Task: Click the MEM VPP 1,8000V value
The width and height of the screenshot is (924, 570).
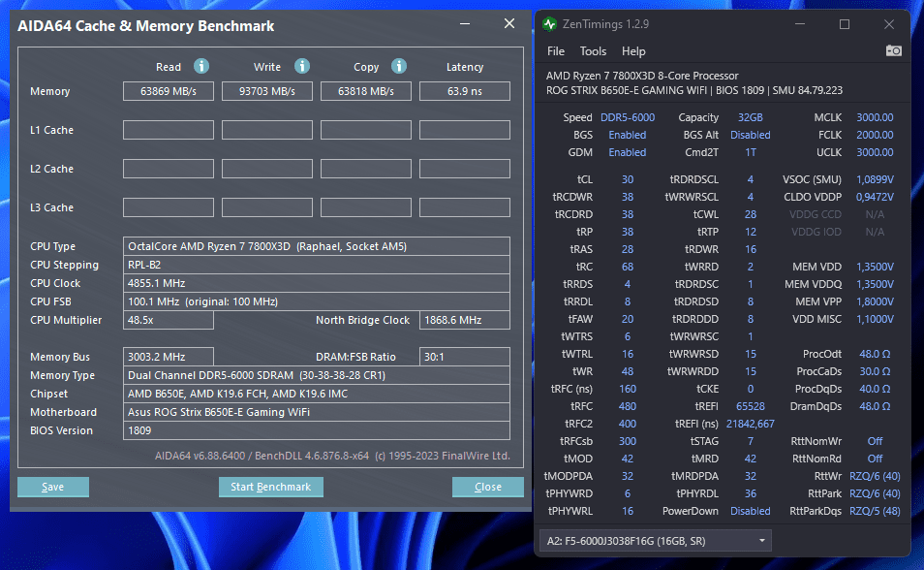Action: coord(875,301)
